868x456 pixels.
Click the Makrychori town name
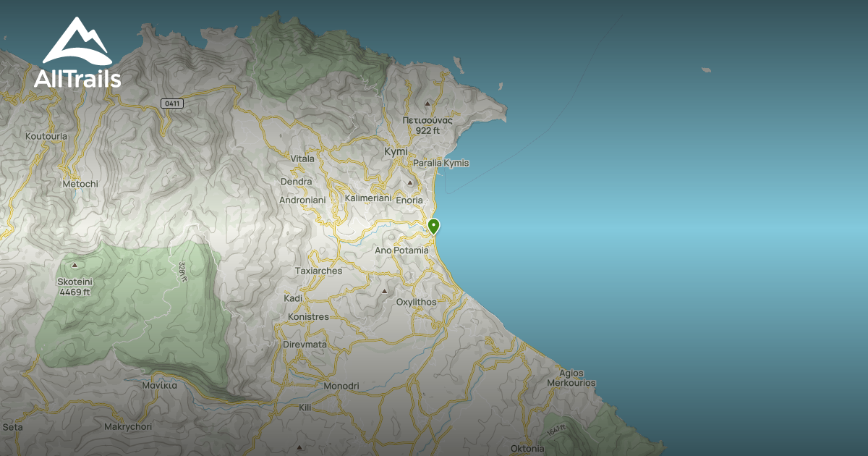point(129,428)
